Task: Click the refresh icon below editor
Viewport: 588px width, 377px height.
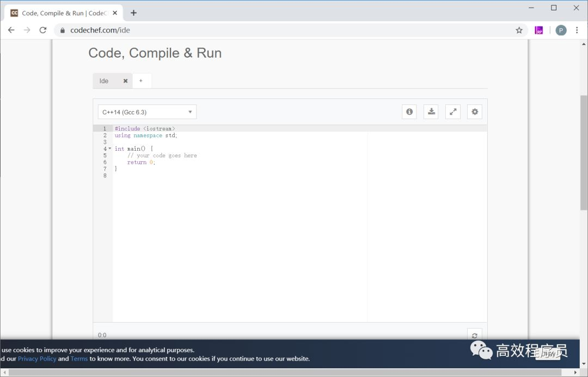Action: [x=474, y=335]
